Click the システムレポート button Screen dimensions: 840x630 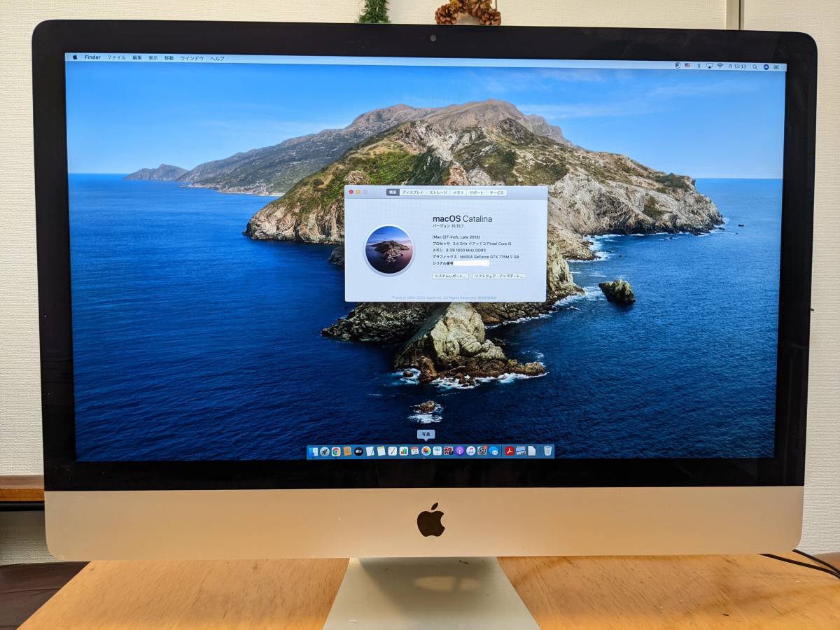click(x=450, y=276)
